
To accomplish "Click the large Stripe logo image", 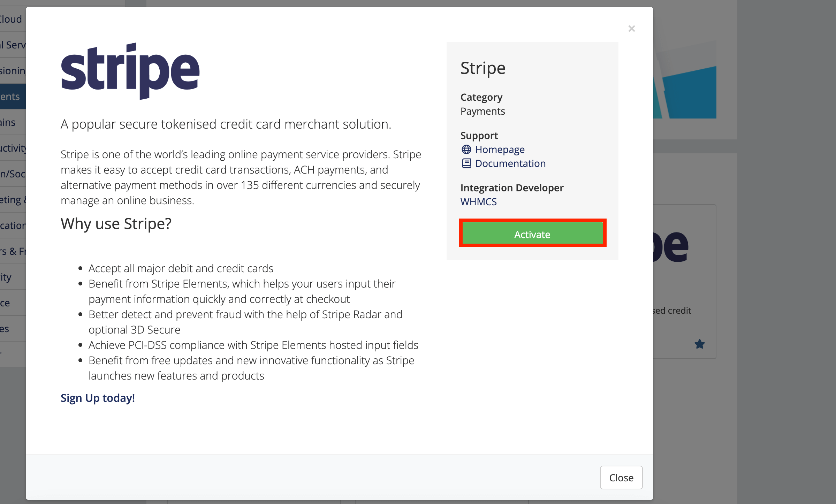I will point(130,71).
